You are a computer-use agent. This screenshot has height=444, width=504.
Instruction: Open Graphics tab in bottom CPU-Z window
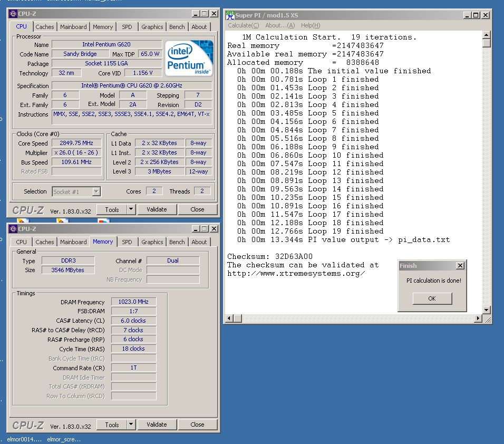152,242
